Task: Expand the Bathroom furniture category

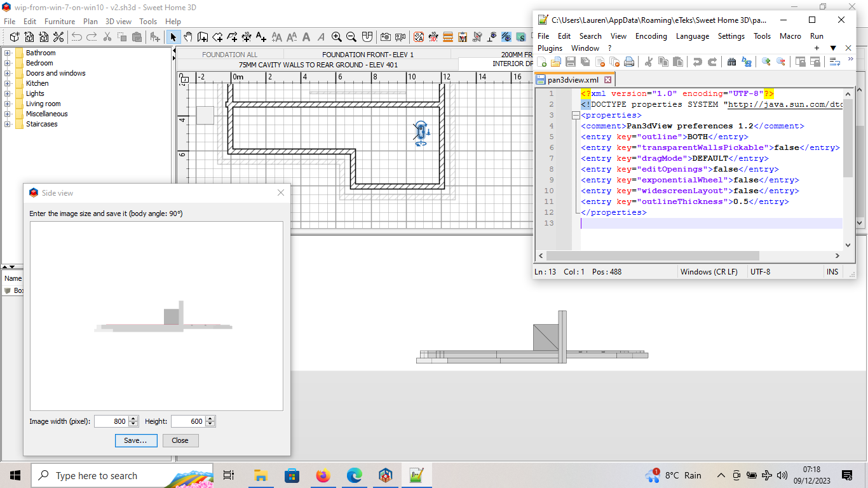Action: [8, 53]
